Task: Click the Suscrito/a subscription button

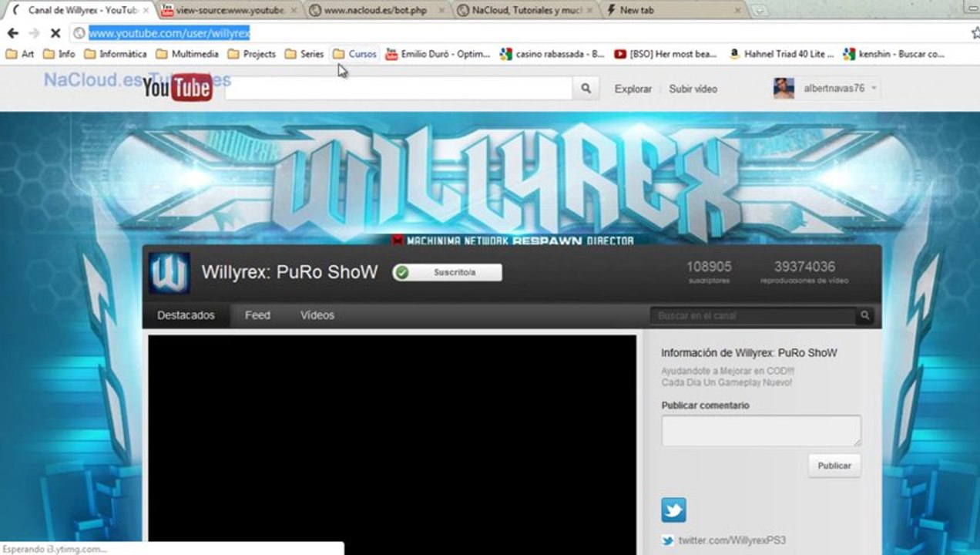Action: point(447,272)
